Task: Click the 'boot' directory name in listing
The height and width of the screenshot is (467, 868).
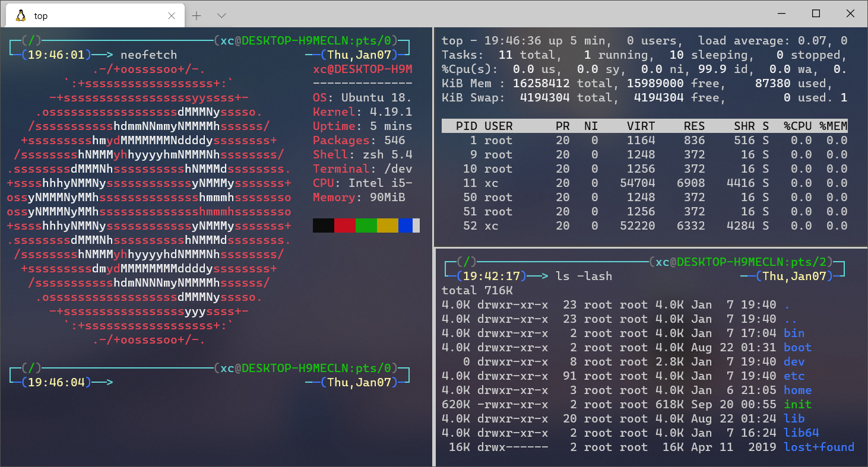Action: click(x=798, y=347)
